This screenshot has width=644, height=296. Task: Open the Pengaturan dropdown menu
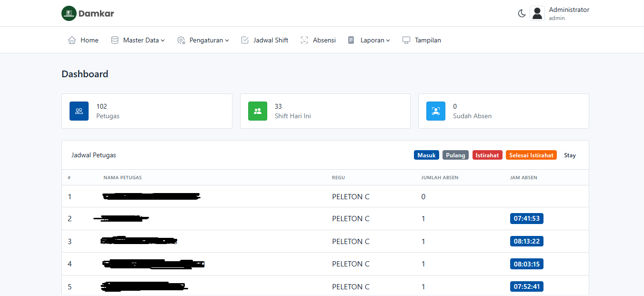click(209, 41)
